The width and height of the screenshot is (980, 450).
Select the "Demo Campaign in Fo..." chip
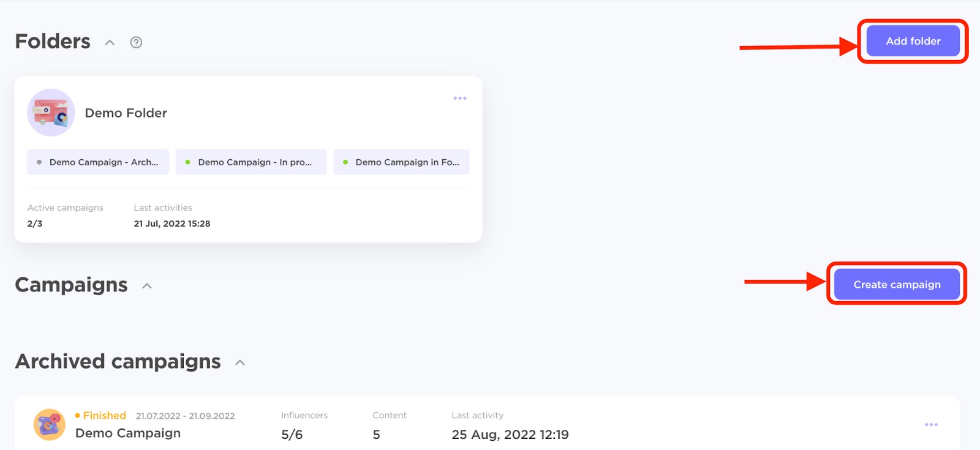pyautogui.click(x=401, y=162)
